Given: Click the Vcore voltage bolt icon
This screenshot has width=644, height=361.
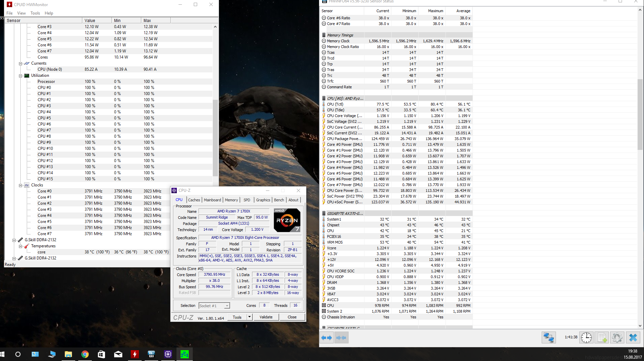Looking at the screenshot, I should pos(324,248).
